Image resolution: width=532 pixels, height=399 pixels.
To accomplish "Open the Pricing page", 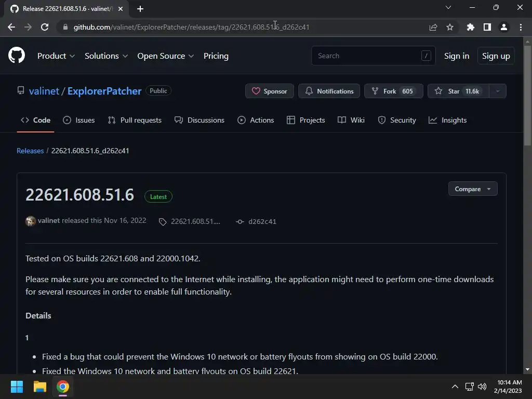I will (x=216, y=56).
